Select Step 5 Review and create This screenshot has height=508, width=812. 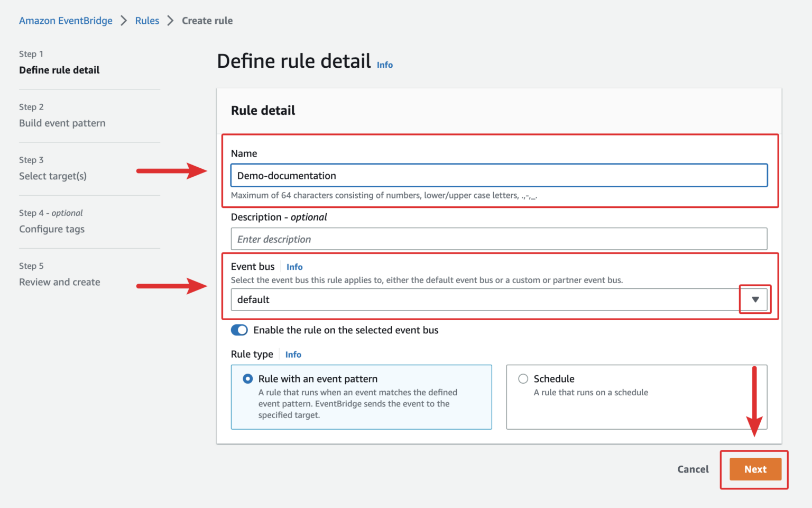click(59, 282)
